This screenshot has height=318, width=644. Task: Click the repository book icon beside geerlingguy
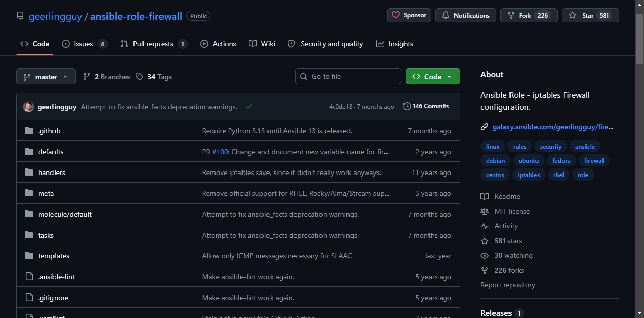point(20,16)
